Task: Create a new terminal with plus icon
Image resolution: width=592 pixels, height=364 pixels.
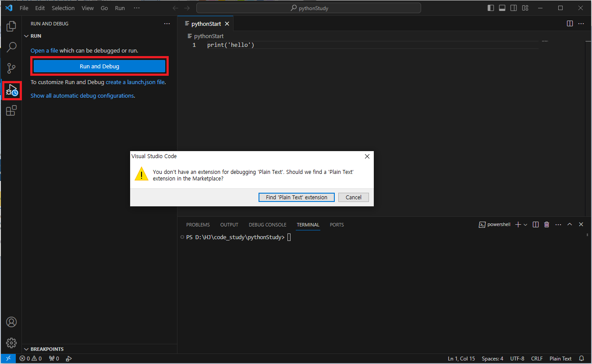Action: point(518,224)
